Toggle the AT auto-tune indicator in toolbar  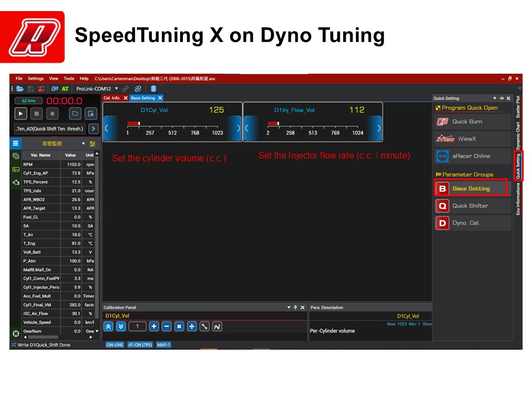coord(65,89)
